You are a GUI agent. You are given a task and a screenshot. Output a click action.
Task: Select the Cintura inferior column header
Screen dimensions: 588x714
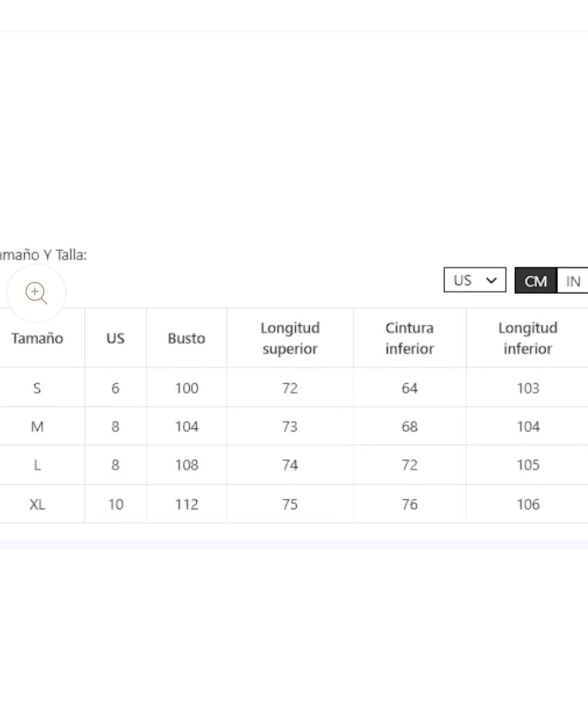[x=409, y=338]
